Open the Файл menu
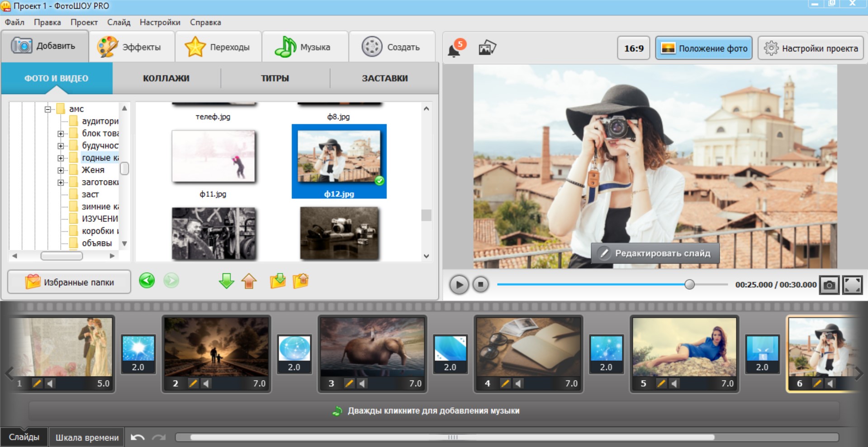This screenshot has height=447, width=868. coord(14,22)
